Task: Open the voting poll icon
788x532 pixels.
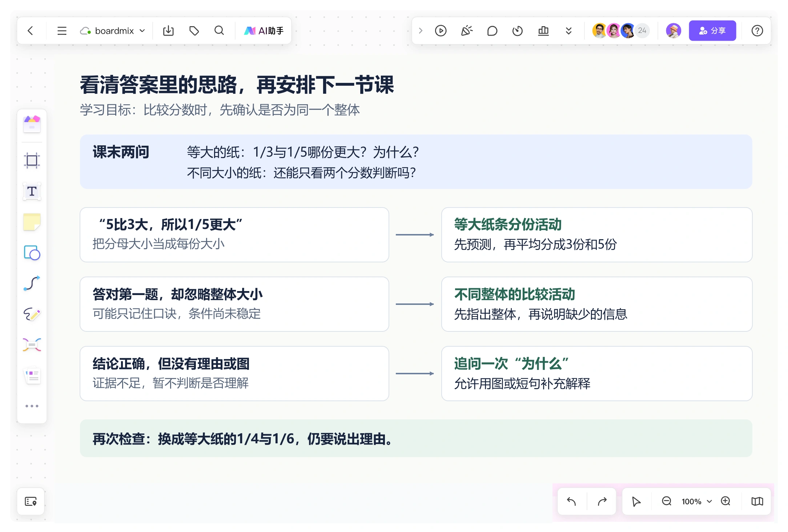Action: point(543,31)
